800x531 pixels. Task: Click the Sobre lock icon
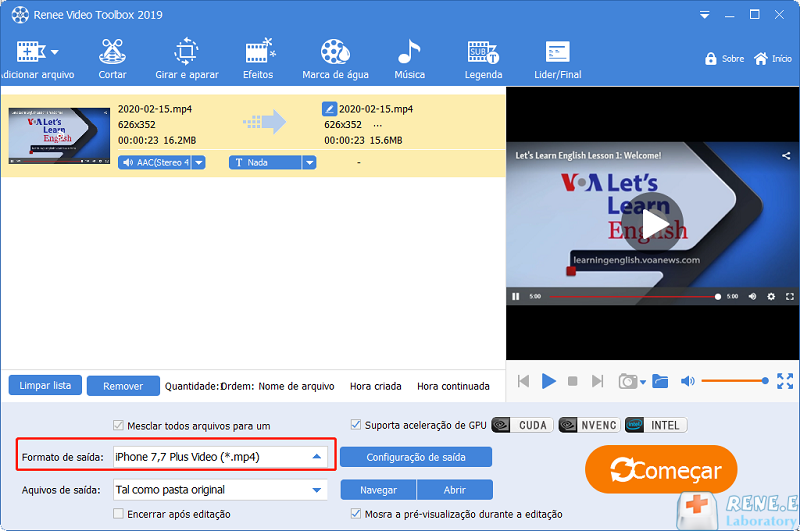tap(711, 59)
